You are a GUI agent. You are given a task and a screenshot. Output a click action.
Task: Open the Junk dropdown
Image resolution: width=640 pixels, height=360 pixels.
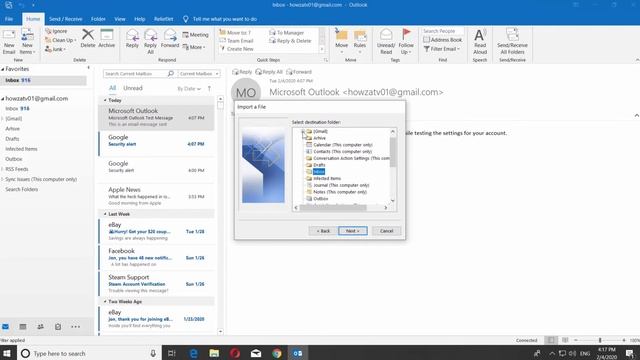tap(56, 49)
